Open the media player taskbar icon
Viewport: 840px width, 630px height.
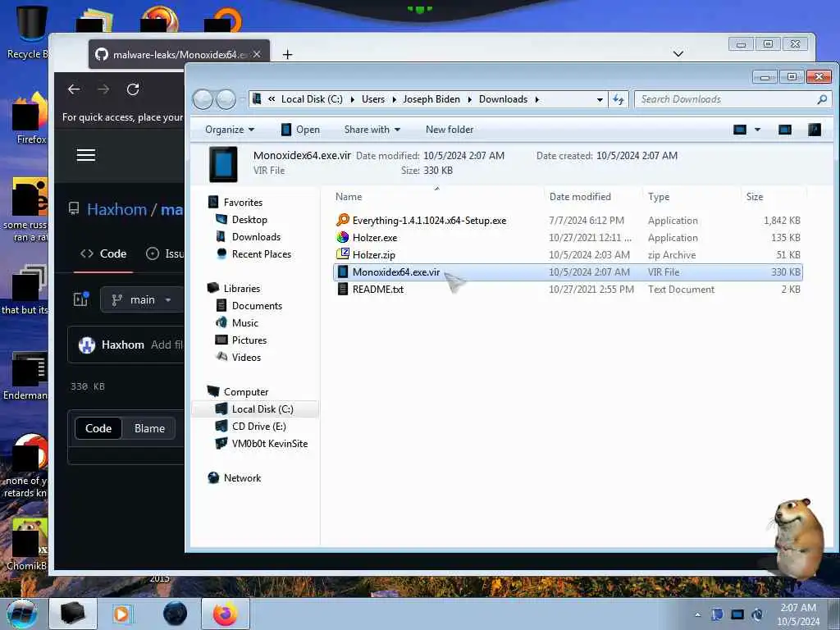(x=121, y=614)
